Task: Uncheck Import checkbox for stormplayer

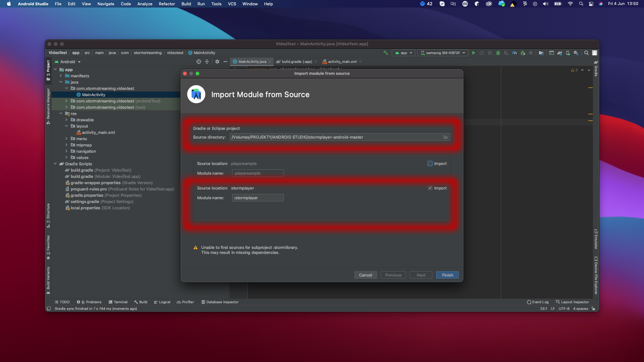Action: [430, 188]
